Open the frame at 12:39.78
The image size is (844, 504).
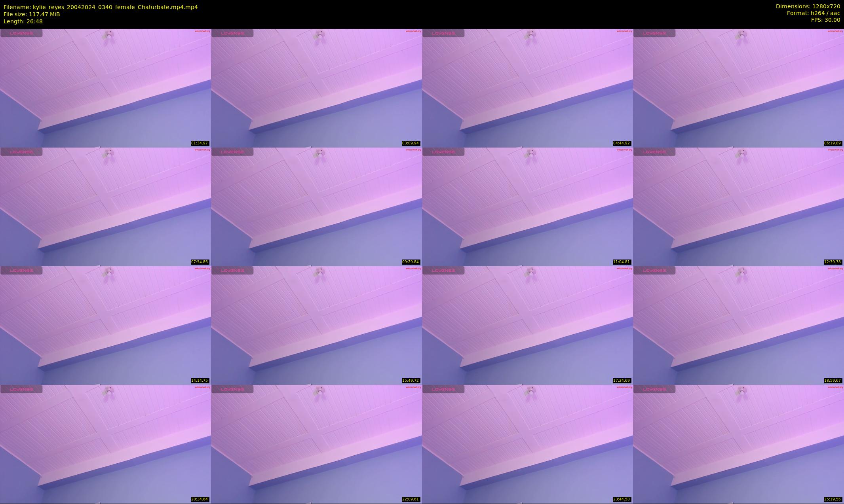pyautogui.click(x=738, y=207)
